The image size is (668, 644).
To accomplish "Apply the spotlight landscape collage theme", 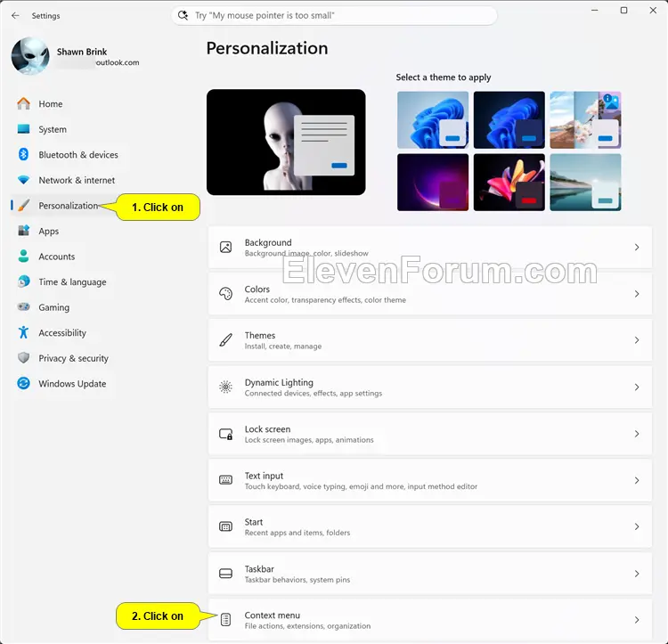I will (x=585, y=119).
